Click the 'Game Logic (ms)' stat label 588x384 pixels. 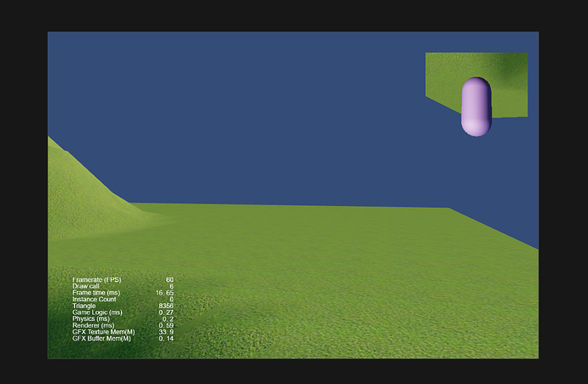coord(97,312)
